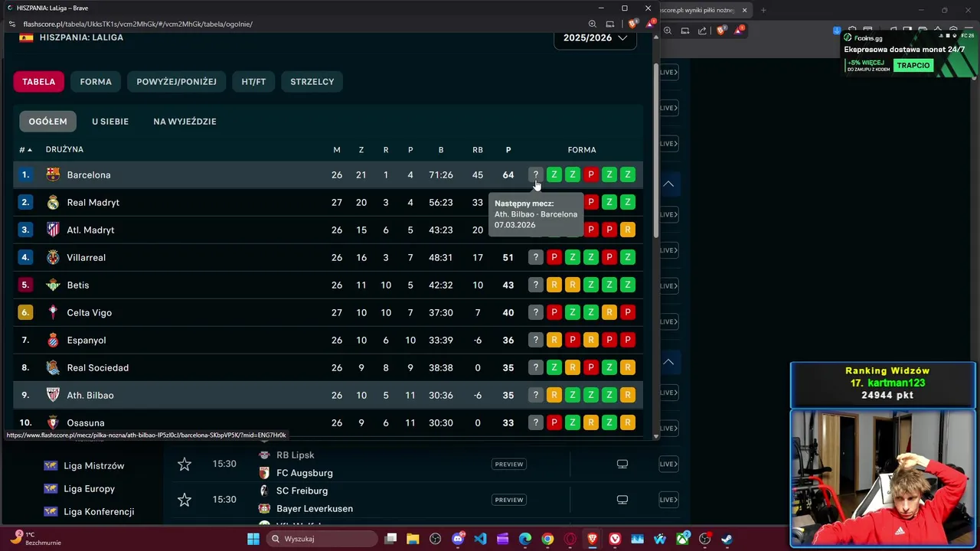Click PREVIEW for RB Lipsk match

point(509,464)
